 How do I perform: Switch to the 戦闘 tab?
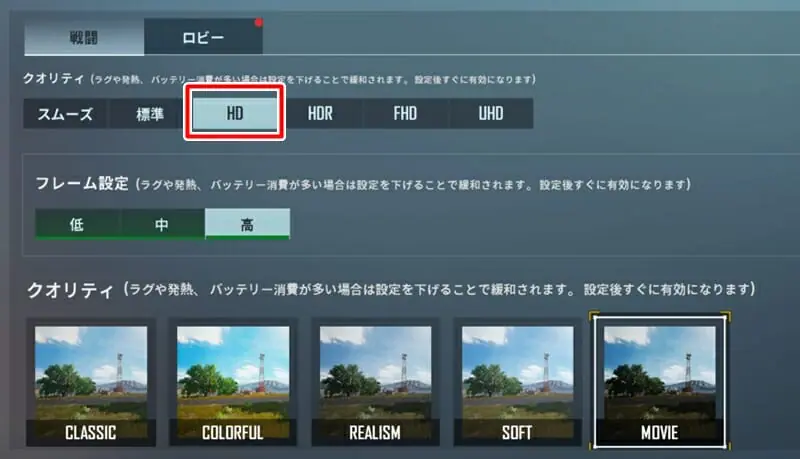pyautogui.click(x=84, y=37)
